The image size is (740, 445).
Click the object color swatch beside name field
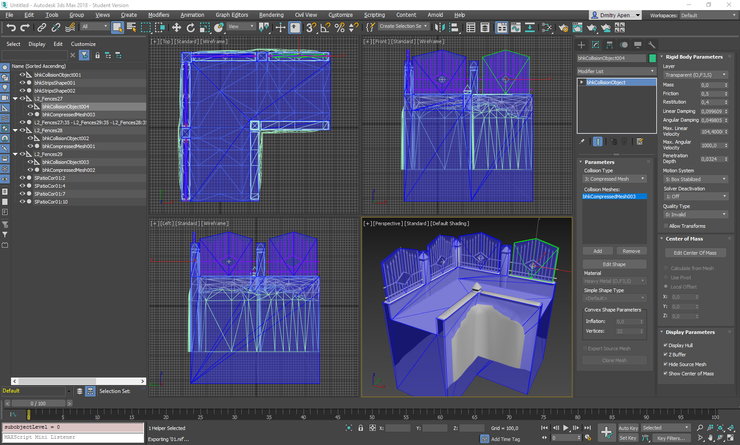tap(651, 59)
